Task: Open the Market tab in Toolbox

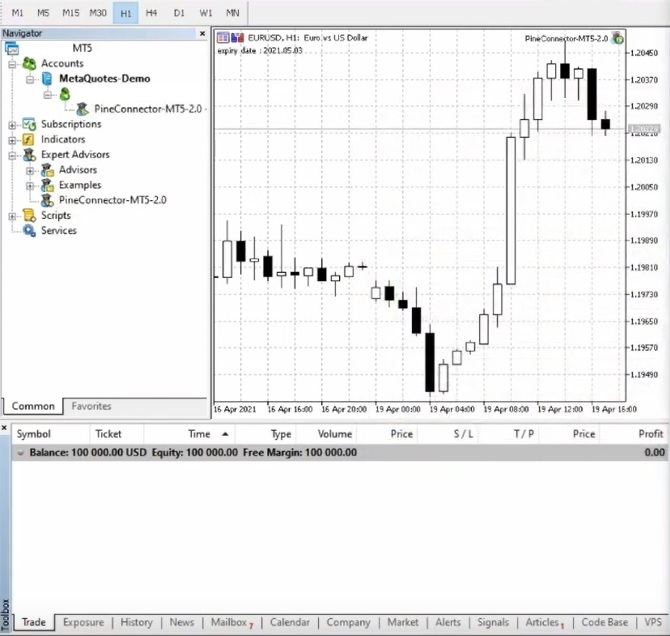Action: (x=403, y=622)
